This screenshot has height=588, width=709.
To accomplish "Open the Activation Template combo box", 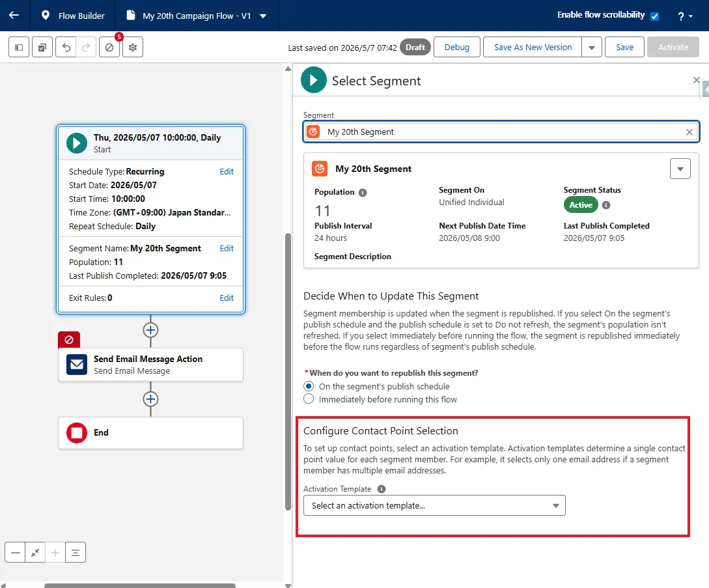I will (x=434, y=506).
